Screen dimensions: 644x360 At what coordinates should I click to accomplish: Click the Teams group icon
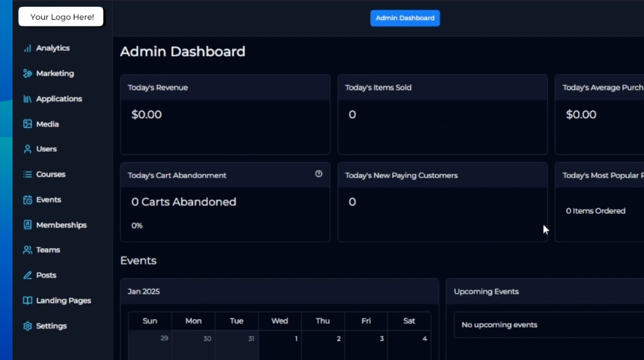[28, 250]
